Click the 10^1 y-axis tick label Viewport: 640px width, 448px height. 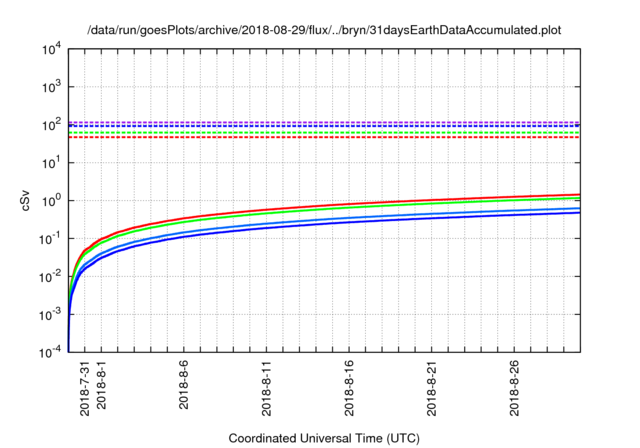[50, 162]
